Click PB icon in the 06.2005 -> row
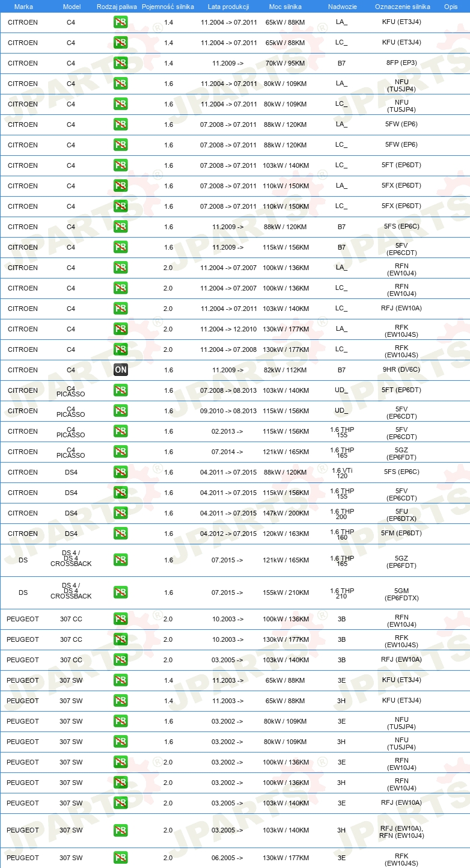The width and height of the screenshot is (470, 868). click(x=120, y=858)
